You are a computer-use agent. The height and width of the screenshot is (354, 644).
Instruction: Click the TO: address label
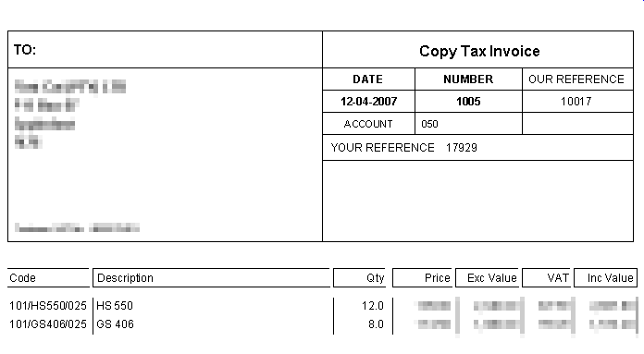25,50
